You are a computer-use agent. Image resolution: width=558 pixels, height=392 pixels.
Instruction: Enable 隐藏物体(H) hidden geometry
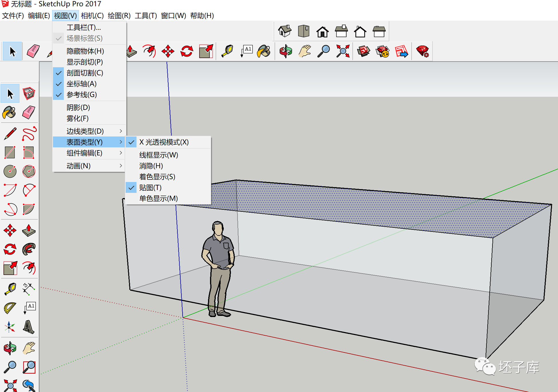pos(89,51)
